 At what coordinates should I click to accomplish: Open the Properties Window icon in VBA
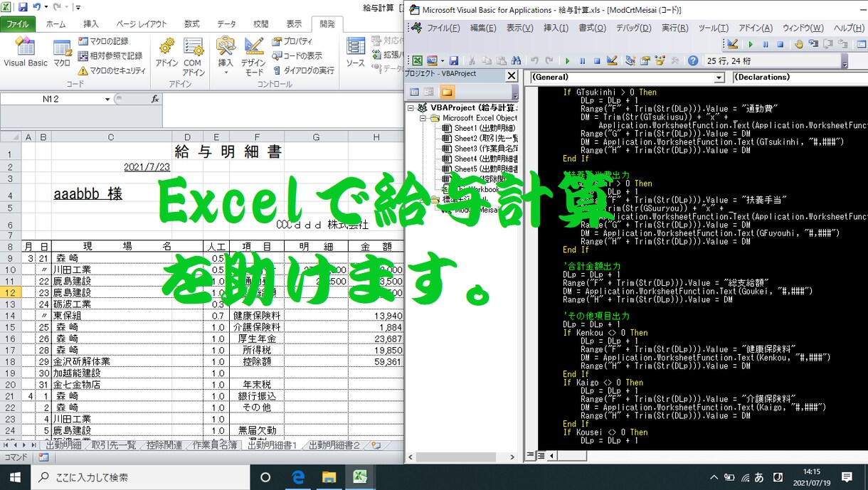(x=645, y=61)
